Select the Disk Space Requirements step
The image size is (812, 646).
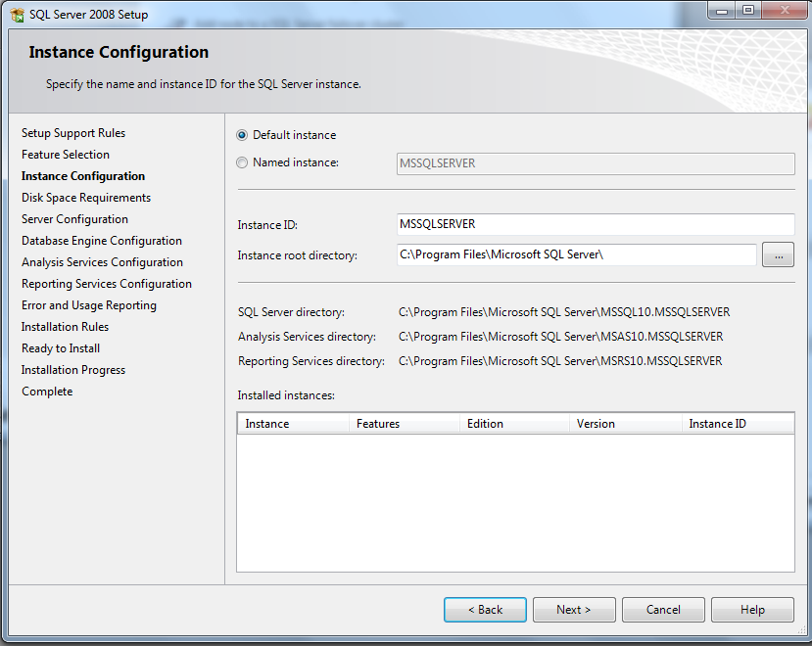coord(86,198)
